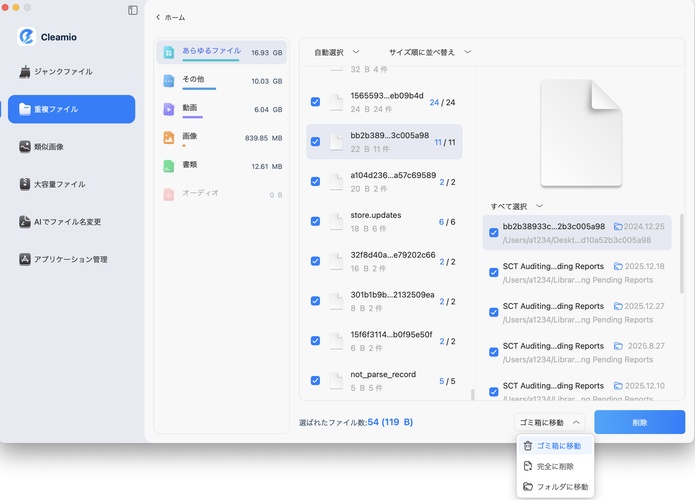Select the 画像 category row
The width and height of the screenshot is (695, 500).
221,137
